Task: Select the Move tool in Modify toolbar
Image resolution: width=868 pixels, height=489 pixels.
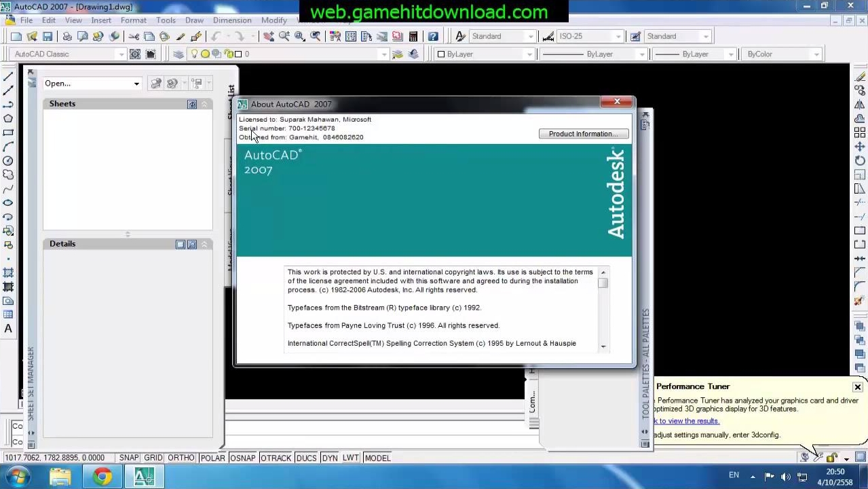Action: click(860, 146)
